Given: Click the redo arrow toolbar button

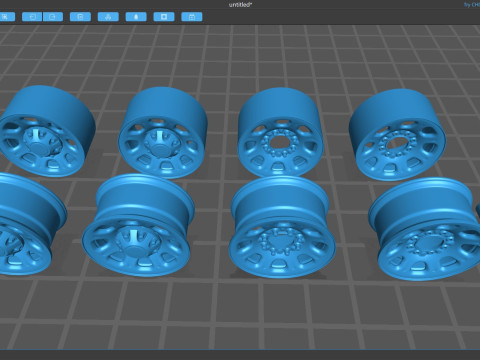Looking at the screenshot, I should pyautogui.click(x=53, y=17).
